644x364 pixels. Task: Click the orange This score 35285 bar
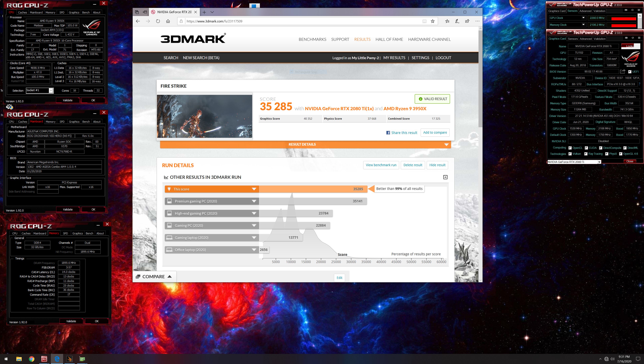(x=313, y=189)
